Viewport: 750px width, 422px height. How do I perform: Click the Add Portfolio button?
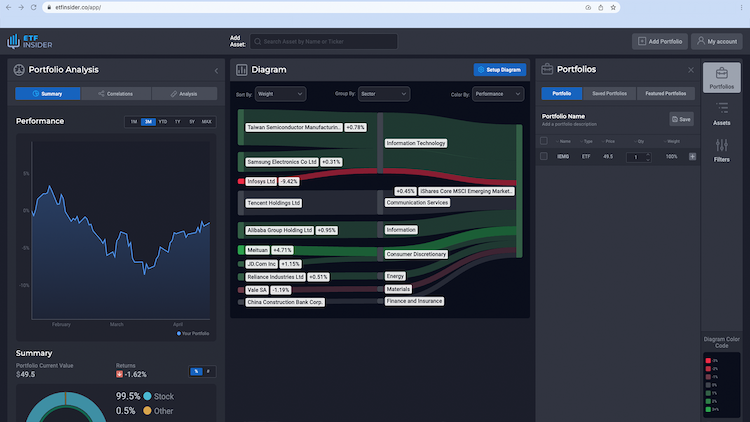(660, 42)
